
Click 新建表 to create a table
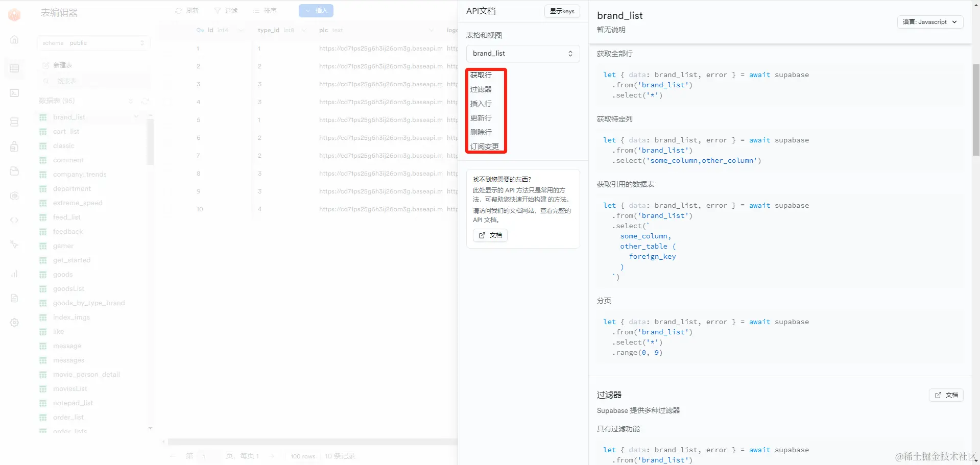pos(57,65)
